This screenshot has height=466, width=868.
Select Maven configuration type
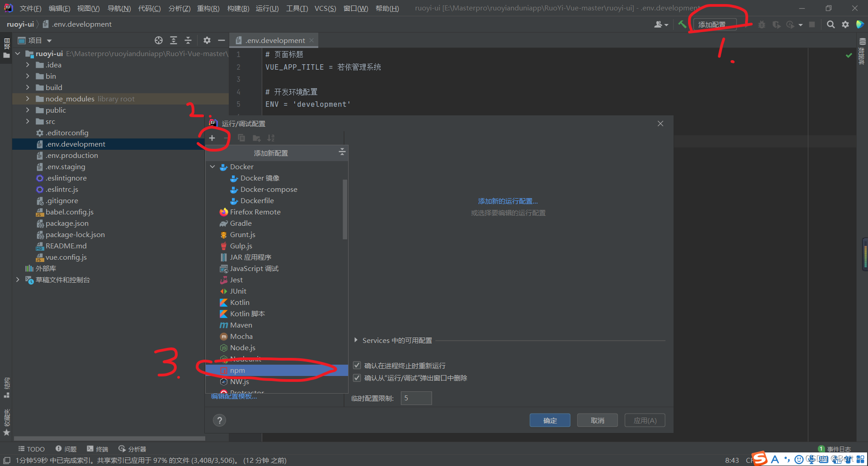277,325
